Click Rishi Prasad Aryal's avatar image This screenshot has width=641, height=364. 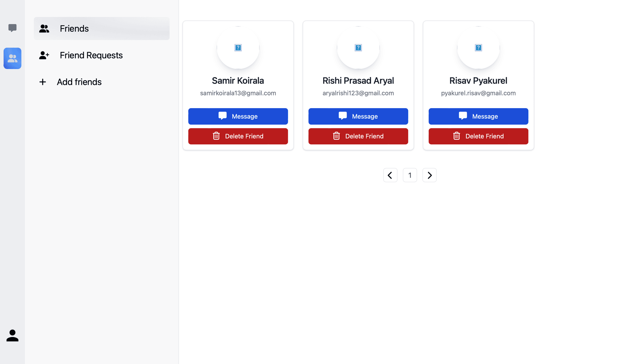pyautogui.click(x=358, y=48)
